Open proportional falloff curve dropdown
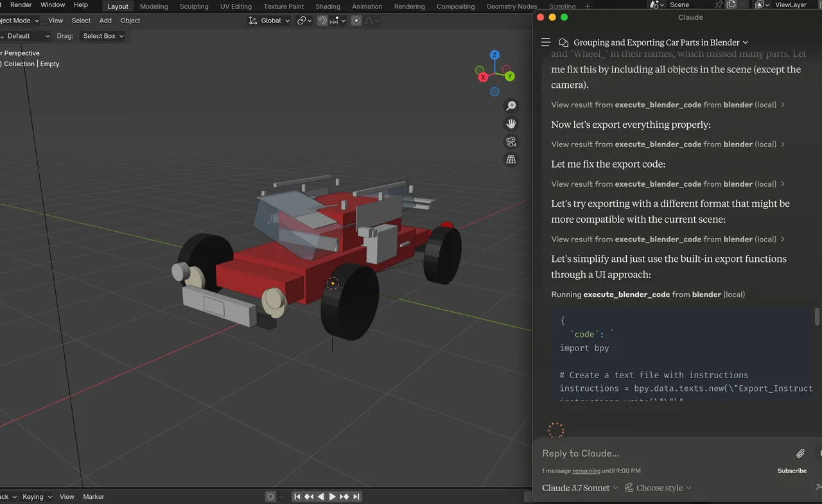Image resolution: width=822 pixels, height=504 pixels. (x=372, y=21)
